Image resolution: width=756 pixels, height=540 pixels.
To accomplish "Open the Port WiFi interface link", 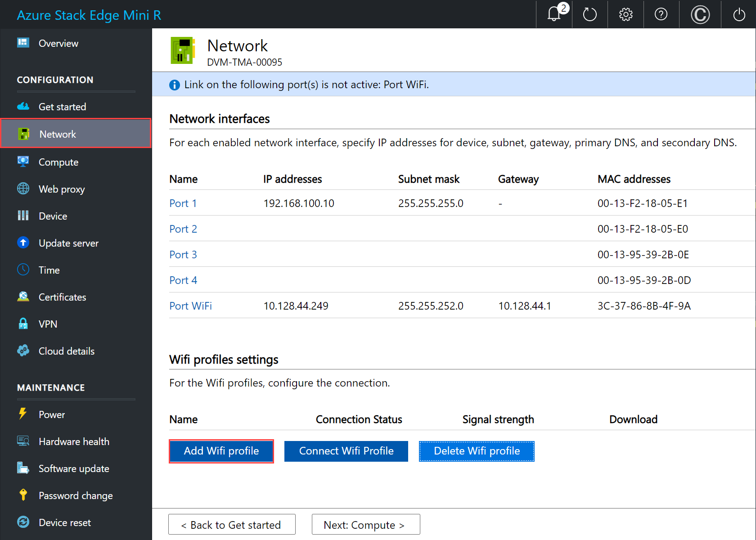I will point(190,306).
